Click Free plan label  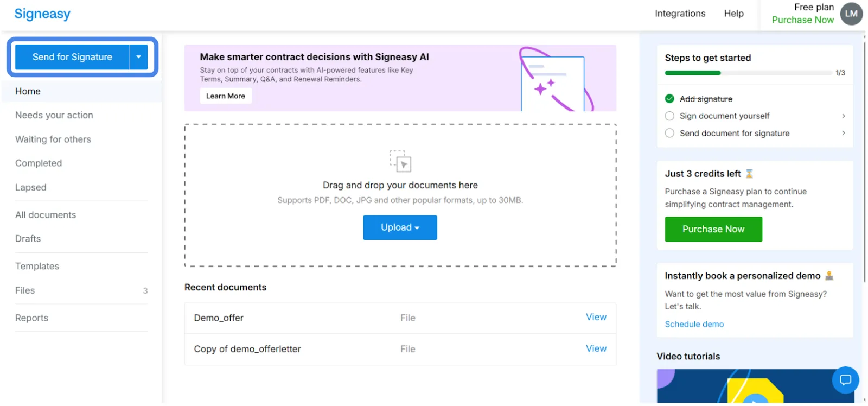point(814,7)
